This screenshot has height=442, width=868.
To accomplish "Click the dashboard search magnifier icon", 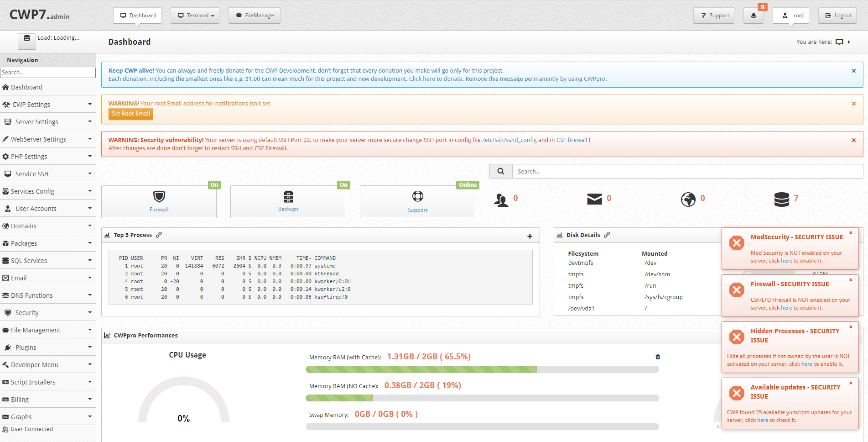I will click(x=501, y=171).
